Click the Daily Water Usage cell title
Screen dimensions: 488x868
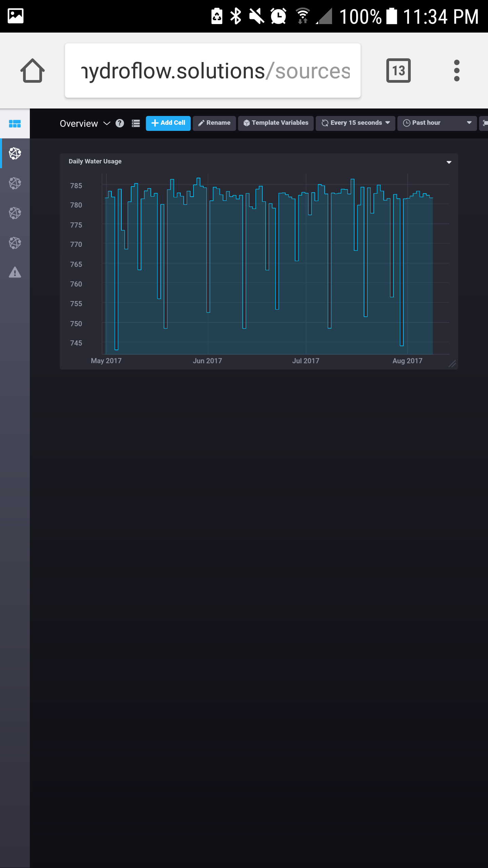point(95,161)
